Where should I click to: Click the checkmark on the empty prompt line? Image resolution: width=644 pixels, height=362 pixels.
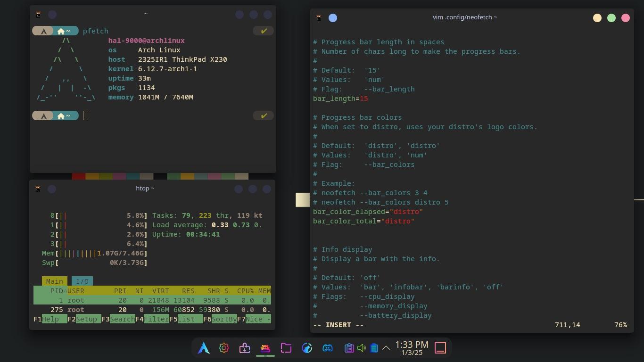coord(263,115)
